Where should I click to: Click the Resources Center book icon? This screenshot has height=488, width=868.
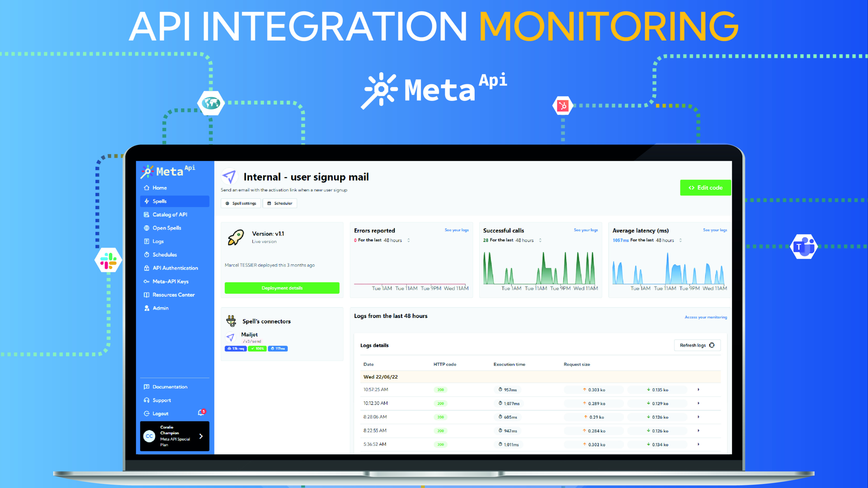point(147,295)
